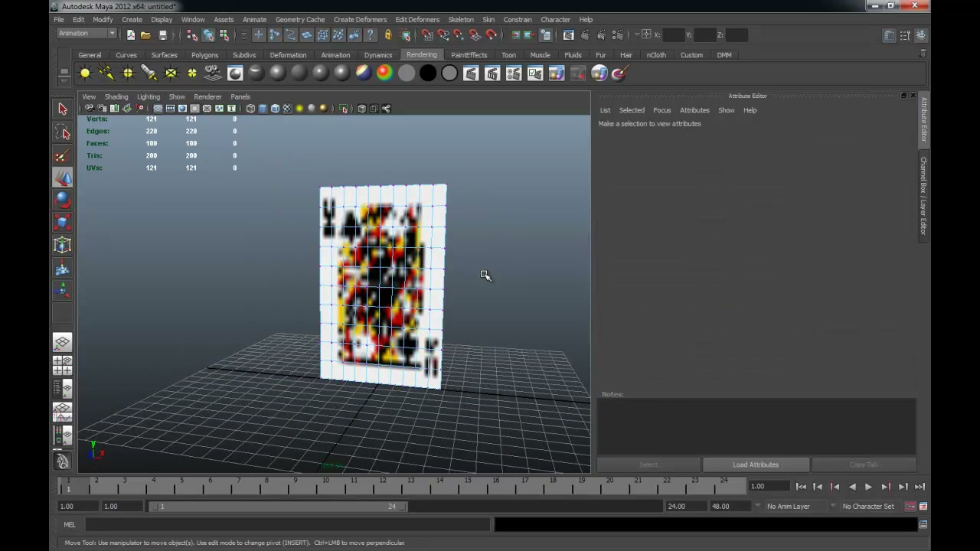Click the Copy Tab button

[x=864, y=465]
